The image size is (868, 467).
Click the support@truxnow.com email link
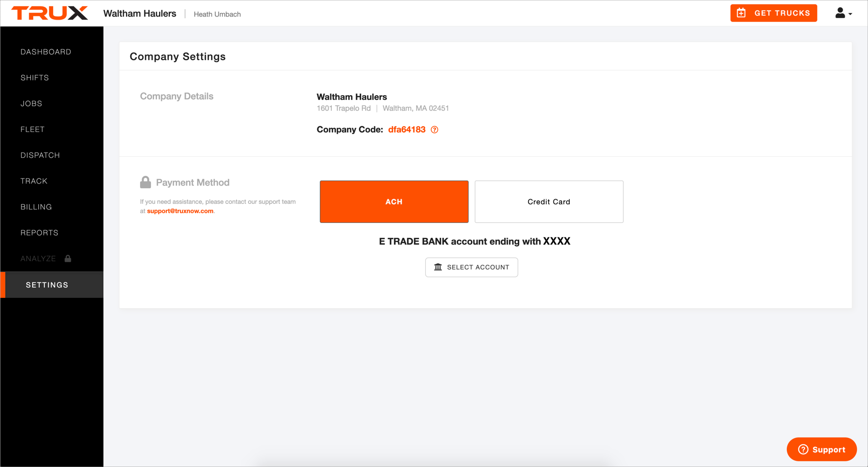(180, 211)
